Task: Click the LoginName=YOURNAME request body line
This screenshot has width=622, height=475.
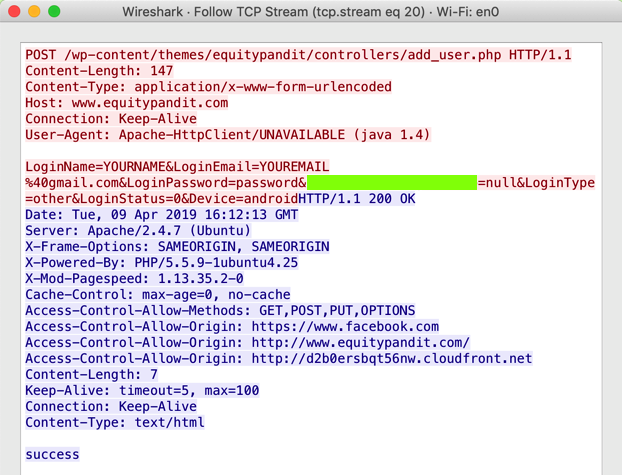Action: [x=178, y=166]
